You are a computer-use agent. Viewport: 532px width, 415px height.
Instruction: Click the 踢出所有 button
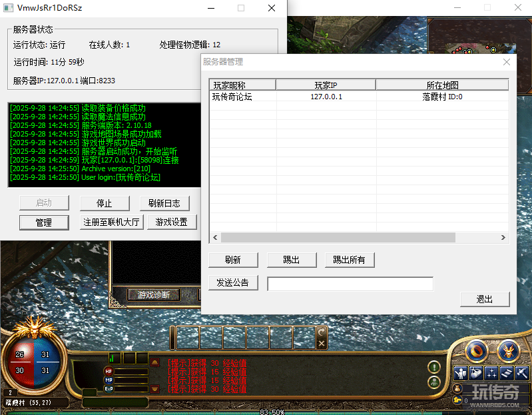click(x=350, y=260)
